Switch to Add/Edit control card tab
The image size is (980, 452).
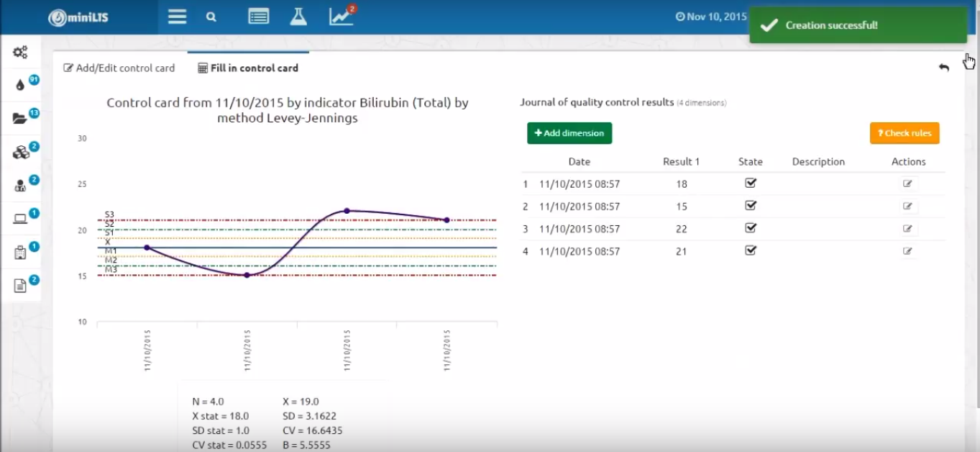pyautogui.click(x=119, y=68)
